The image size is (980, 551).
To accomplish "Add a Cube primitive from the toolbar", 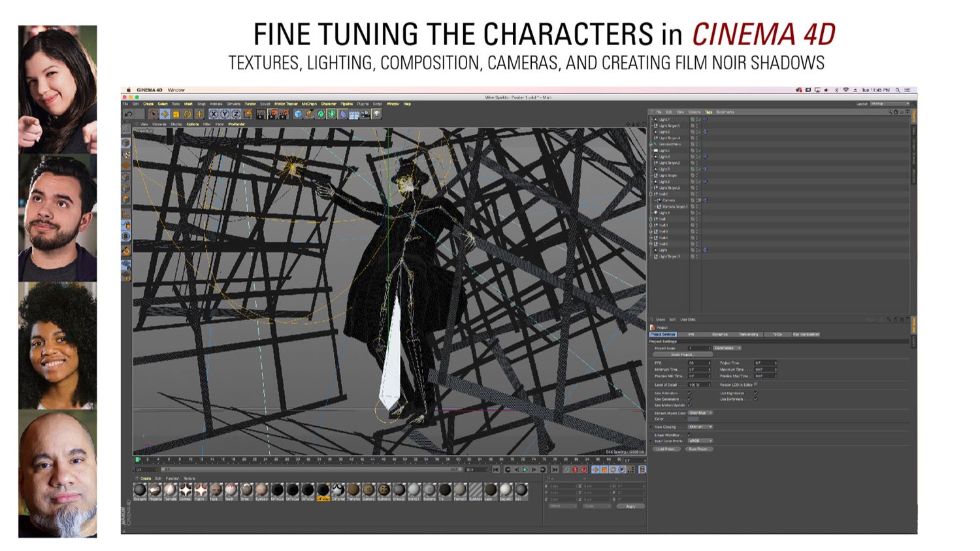I will 298,114.
